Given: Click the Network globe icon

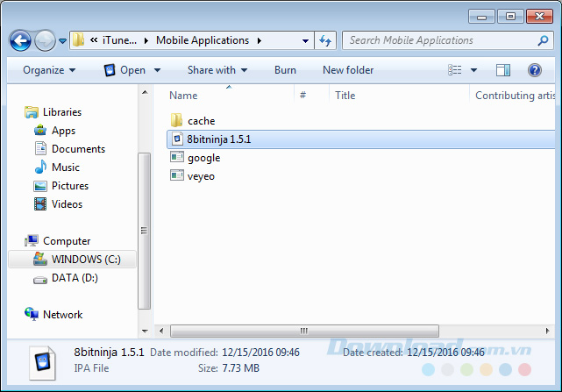Looking at the screenshot, I should pyautogui.click(x=32, y=314).
